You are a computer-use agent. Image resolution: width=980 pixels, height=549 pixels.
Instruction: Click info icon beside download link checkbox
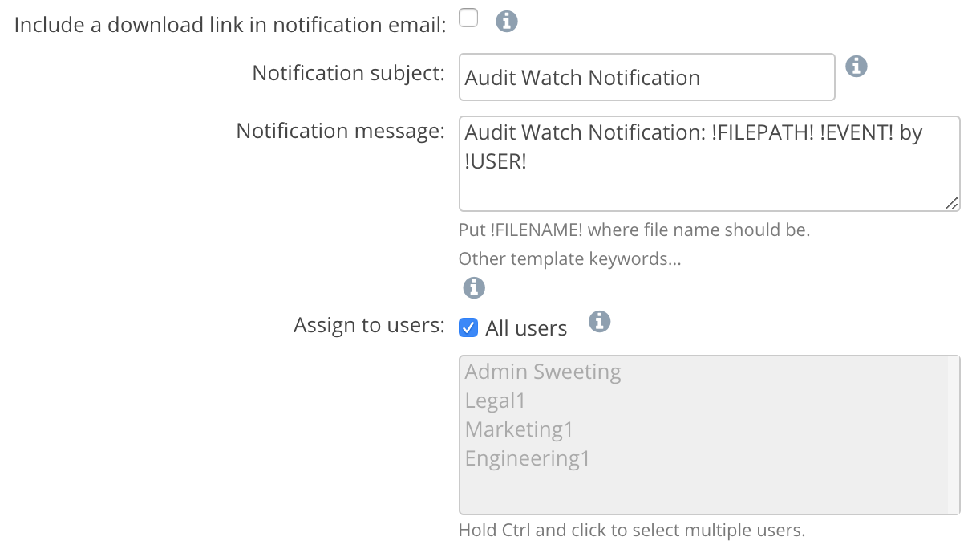[x=506, y=21]
